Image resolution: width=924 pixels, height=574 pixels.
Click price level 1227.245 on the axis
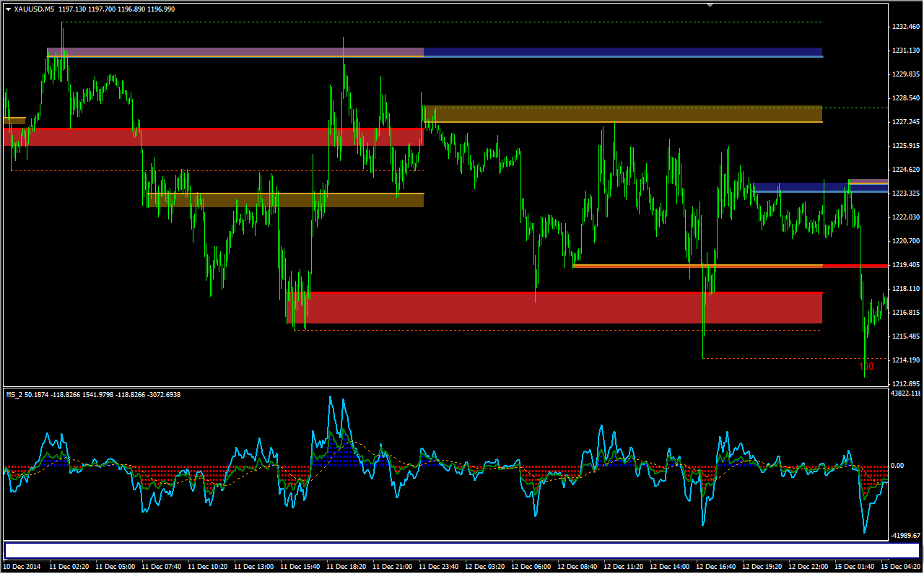[905, 122]
